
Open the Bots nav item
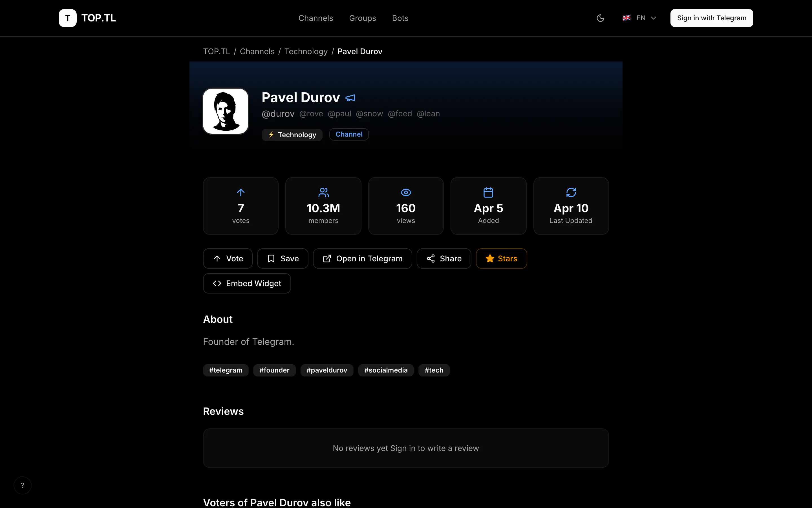pyautogui.click(x=400, y=18)
